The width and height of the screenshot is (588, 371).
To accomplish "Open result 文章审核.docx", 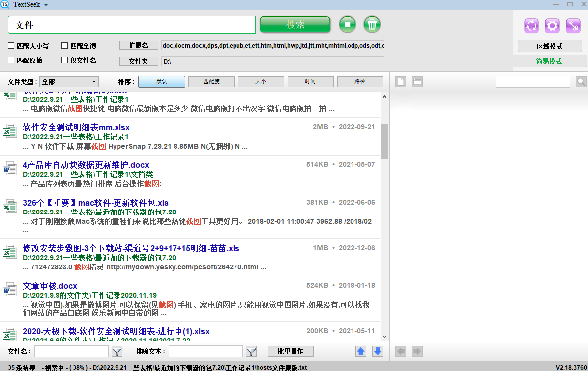I will coord(50,286).
